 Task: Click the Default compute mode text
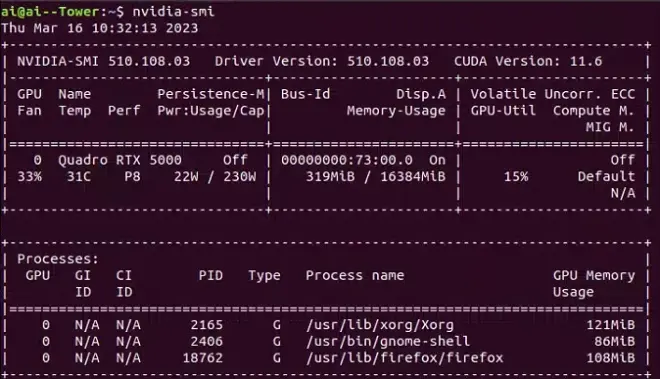[606, 177]
